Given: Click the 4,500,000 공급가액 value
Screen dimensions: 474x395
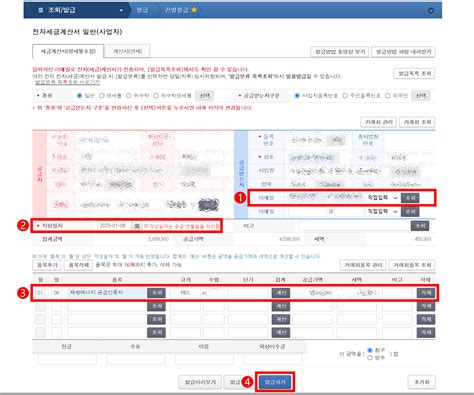Looking at the screenshot, I should coord(289,239).
